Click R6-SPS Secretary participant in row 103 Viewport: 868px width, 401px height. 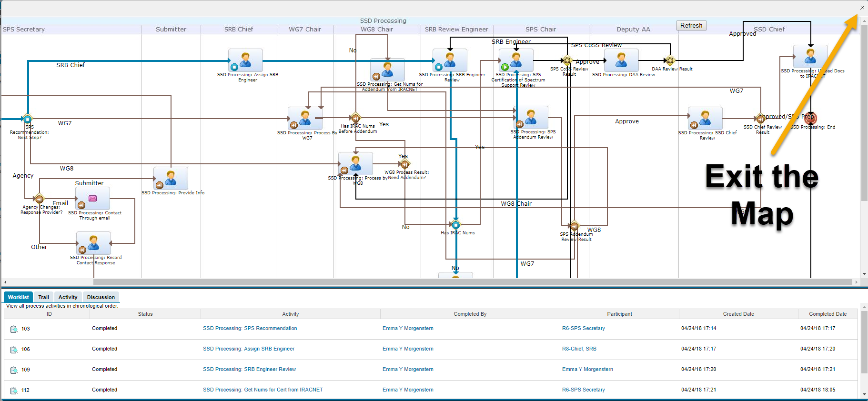click(584, 329)
